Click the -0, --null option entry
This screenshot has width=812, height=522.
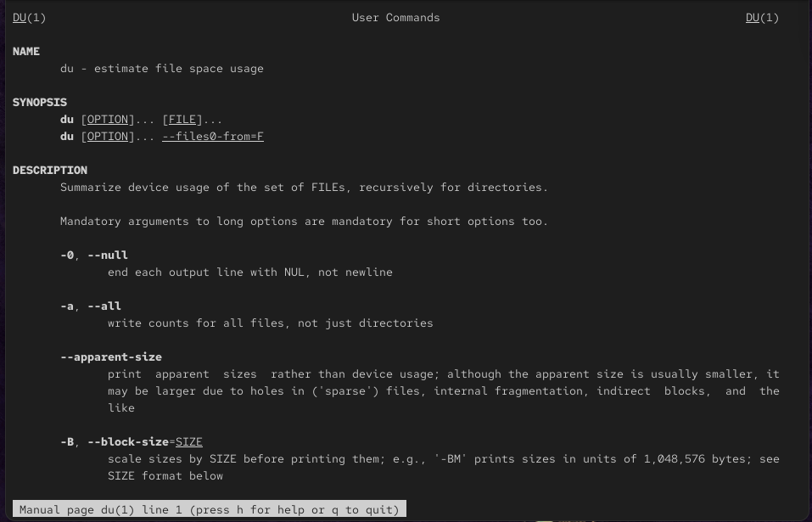(x=93, y=255)
